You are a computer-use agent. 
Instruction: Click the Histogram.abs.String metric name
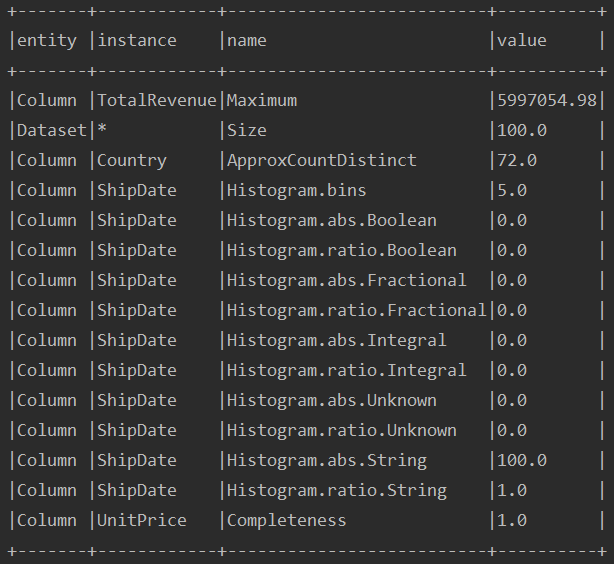click(x=327, y=461)
